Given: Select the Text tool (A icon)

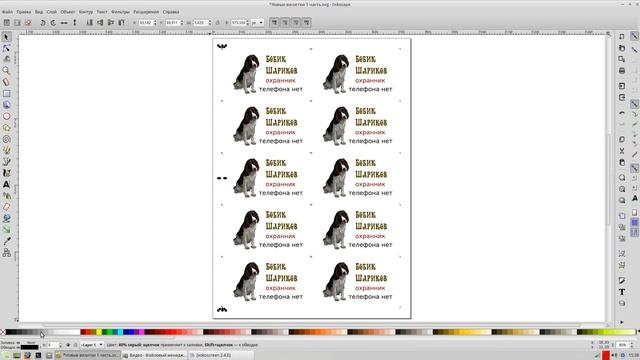Looking at the screenshot, I should [x=6, y=185].
